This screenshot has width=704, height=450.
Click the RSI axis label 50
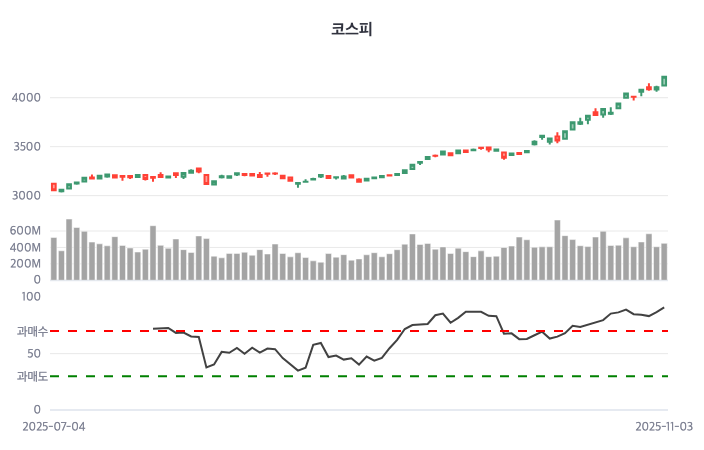coord(33,353)
